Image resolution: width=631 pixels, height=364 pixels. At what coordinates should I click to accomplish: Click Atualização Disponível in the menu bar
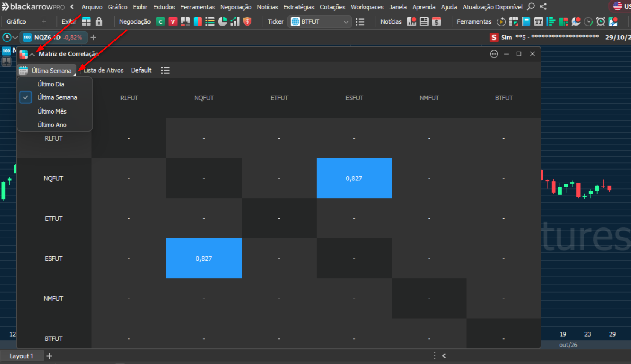(x=493, y=7)
